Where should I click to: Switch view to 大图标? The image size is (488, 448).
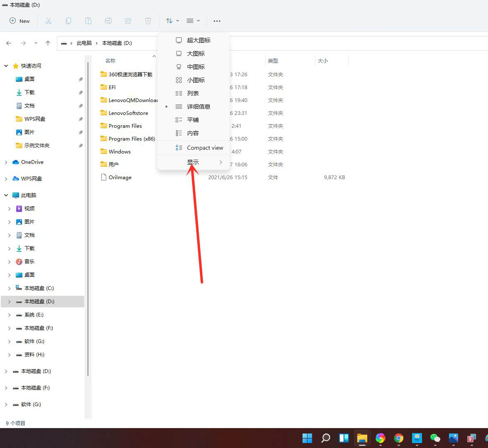(x=195, y=53)
